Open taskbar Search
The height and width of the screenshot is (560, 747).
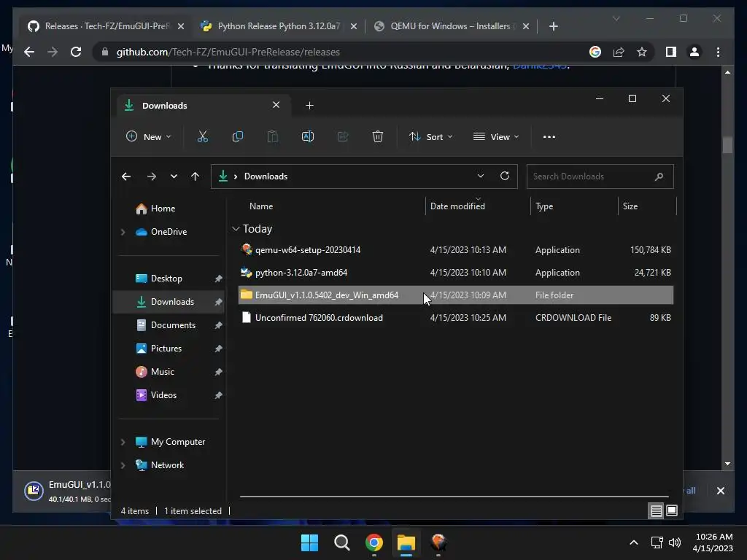[x=341, y=542]
